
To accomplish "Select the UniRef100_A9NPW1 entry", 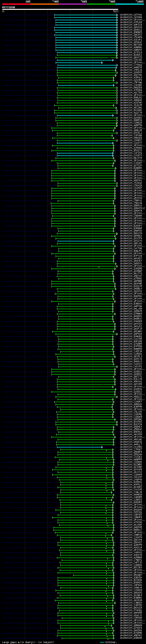I will tap(131, 47).
